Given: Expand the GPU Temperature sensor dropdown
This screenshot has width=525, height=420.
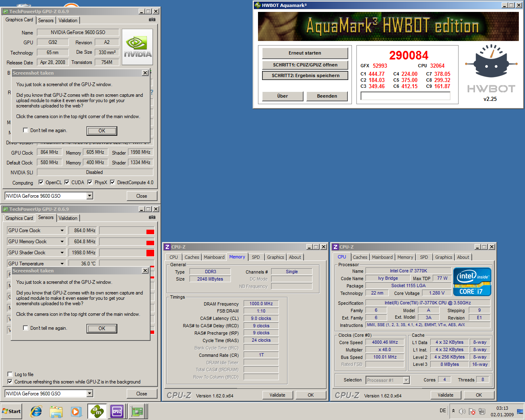Looking at the screenshot, I should point(62,264).
